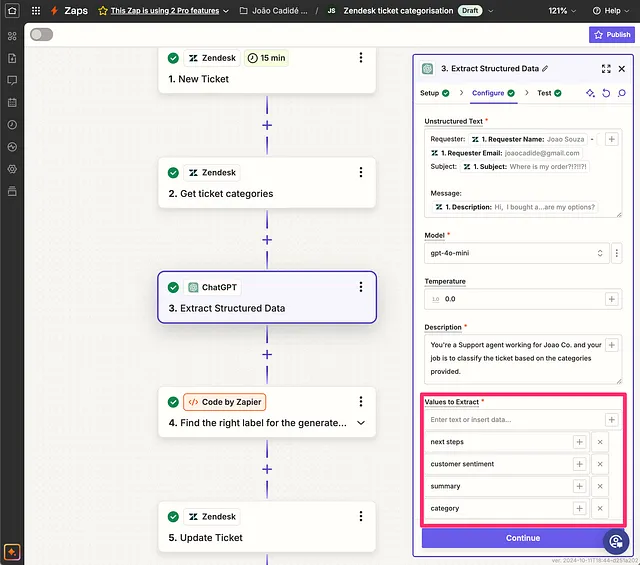Open options menu for Code by Zapier step
The width and height of the screenshot is (640, 565).
tap(361, 402)
